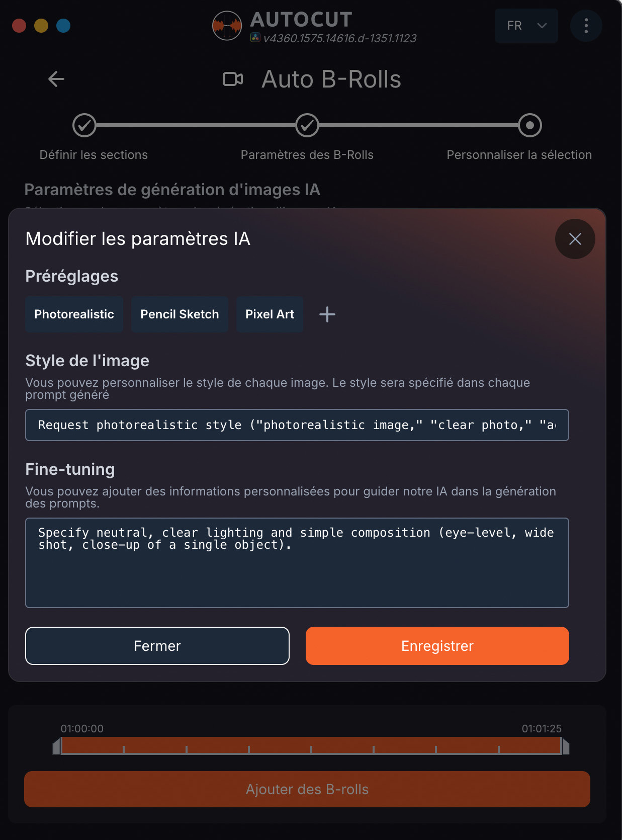622x840 pixels.
Task: Click the Ajouter des B-rolls button
Action: (307, 789)
